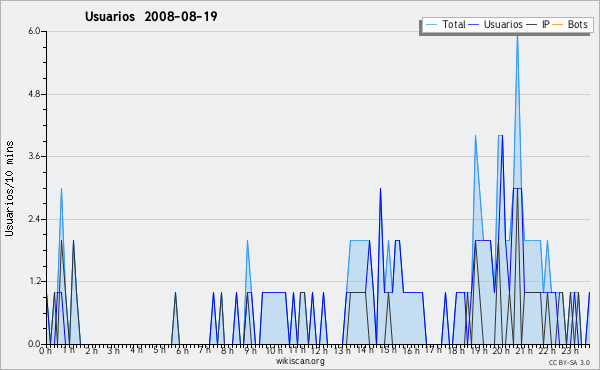
Task: Click the tallest Total peak reaching 6.0
Action: [x=517, y=36]
